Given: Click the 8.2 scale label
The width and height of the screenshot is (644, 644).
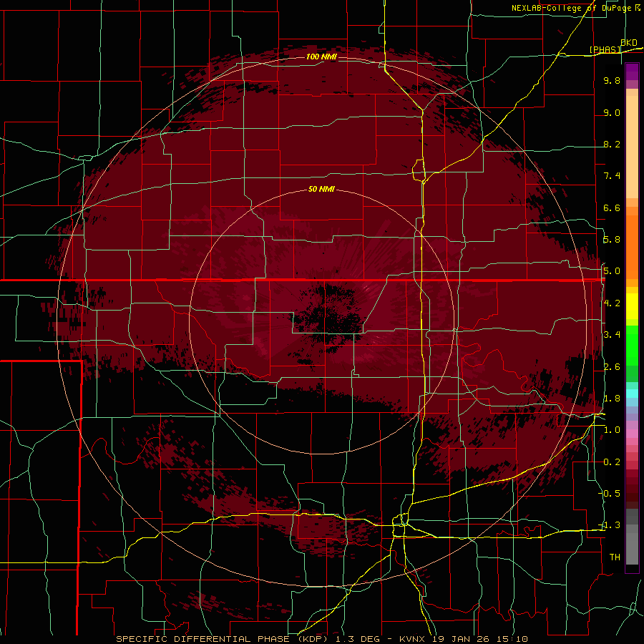Looking at the screenshot, I should pos(612,144).
